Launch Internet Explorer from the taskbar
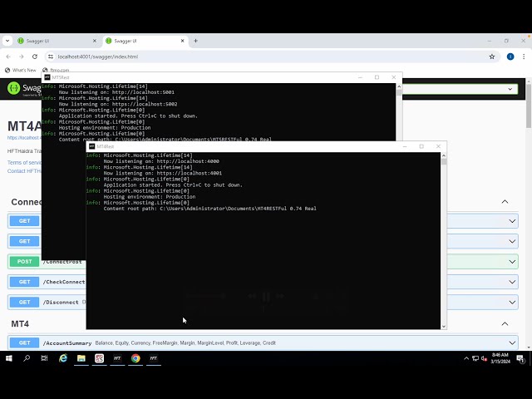This screenshot has width=532, height=399. tap(63, 358)
